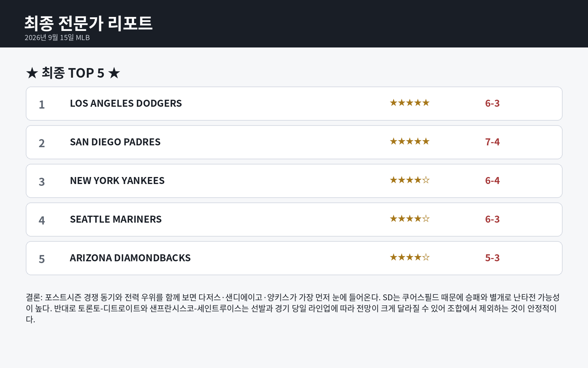Click the 최종 전문가 리포트 header title
Image resolution: width=588 pixels, height=368 pixels.
tap(88, 23)
